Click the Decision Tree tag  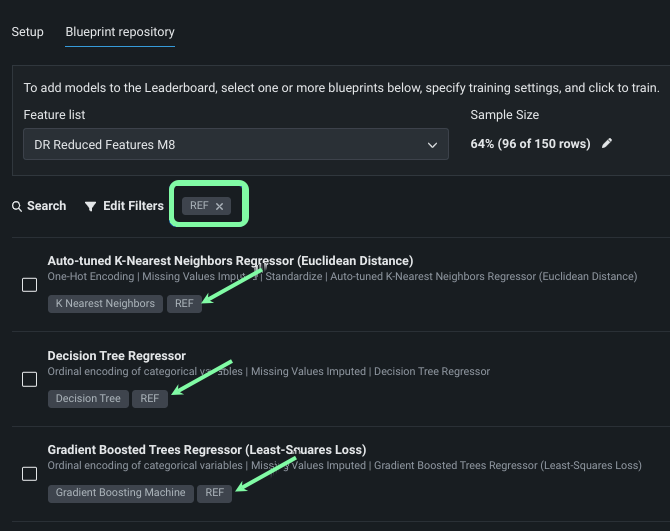coord(88,398)
